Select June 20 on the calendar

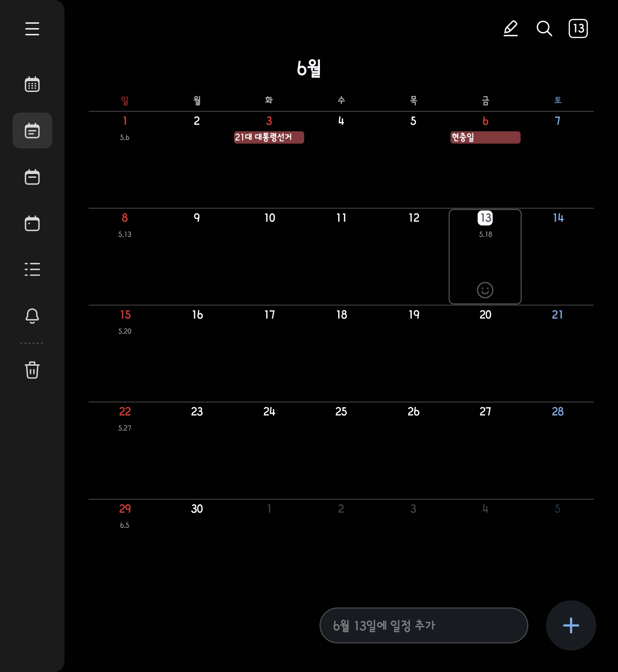point(485,353)
